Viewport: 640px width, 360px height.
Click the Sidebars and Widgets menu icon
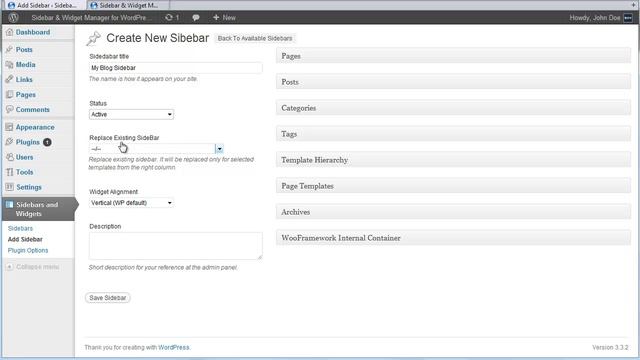[9, 204]
